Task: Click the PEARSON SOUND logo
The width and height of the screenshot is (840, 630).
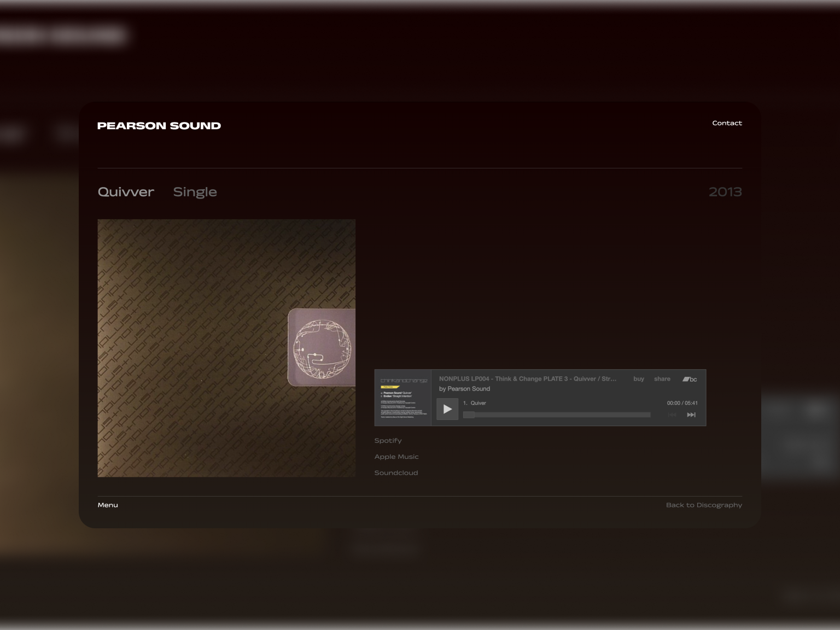Action: click(x=159, y=126)
